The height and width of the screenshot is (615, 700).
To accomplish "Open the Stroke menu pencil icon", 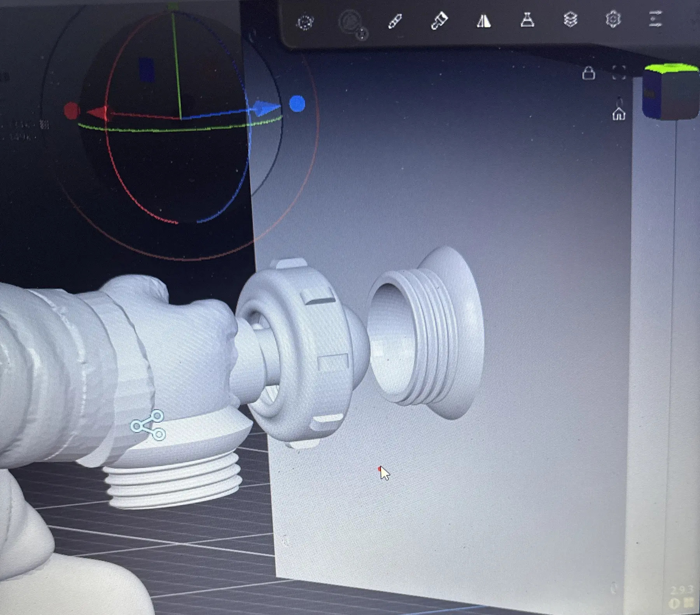I will click(x=395, y=21).
